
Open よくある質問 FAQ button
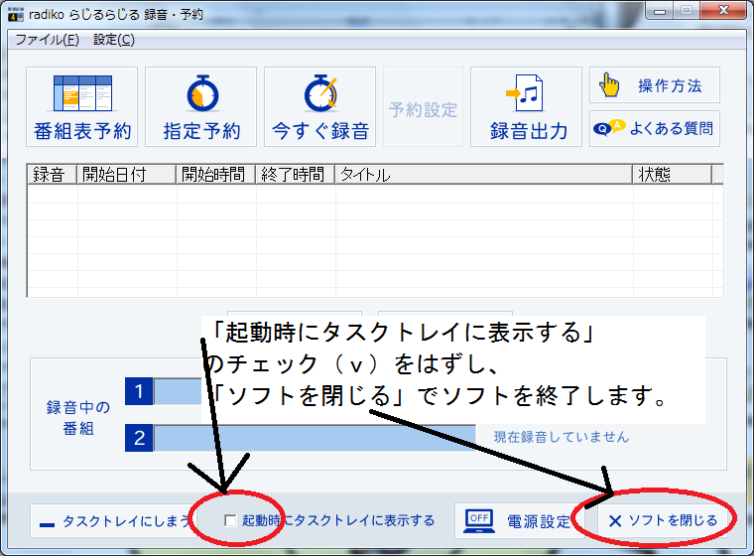point(655,129)
